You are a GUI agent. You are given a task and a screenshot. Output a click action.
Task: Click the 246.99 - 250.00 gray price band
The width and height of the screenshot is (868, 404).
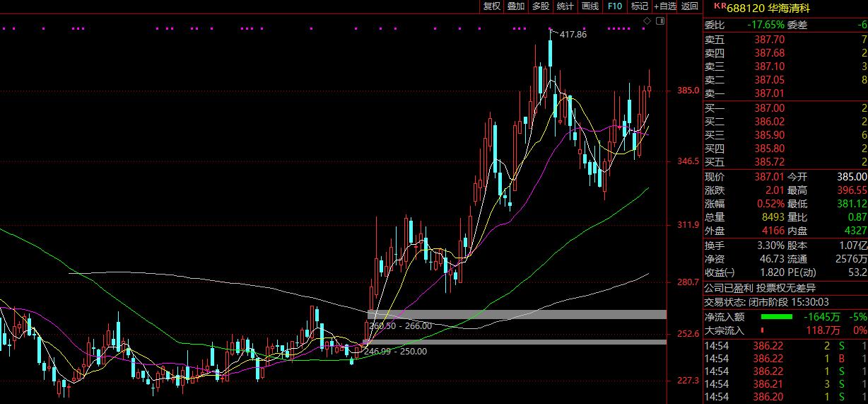click(x=517, y=342)
